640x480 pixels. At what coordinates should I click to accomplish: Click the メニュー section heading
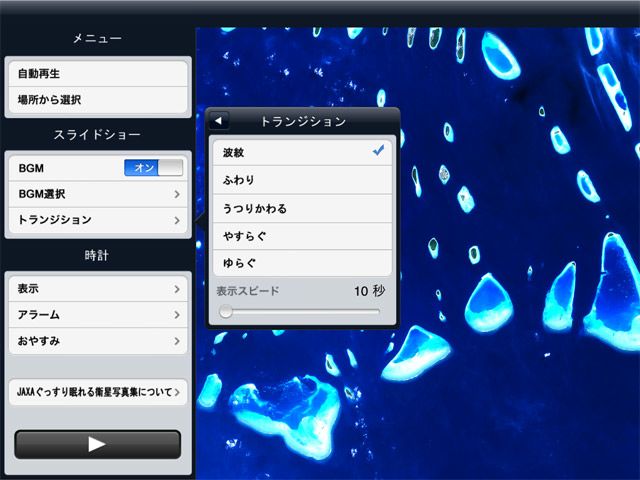[x=97, y=38]
